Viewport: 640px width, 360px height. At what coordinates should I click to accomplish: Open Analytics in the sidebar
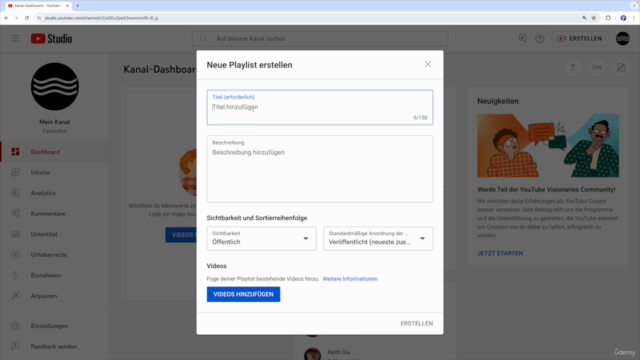coord(55,193)
